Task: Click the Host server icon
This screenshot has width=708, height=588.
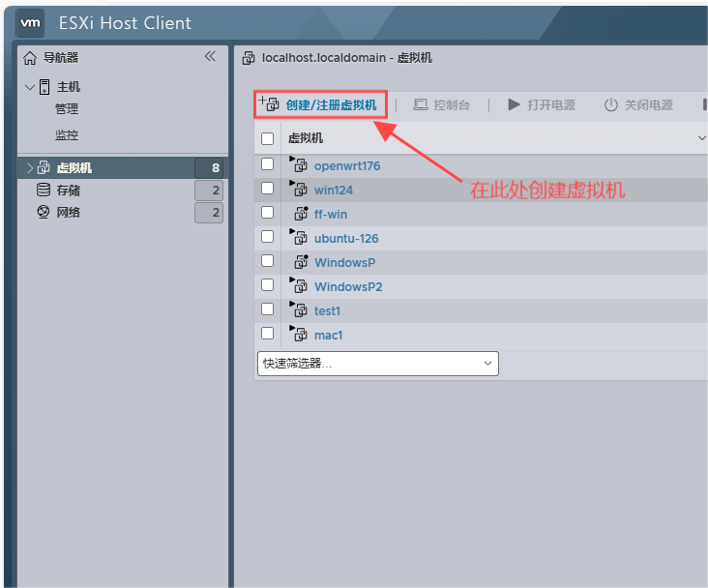Action: click(44, 87)
